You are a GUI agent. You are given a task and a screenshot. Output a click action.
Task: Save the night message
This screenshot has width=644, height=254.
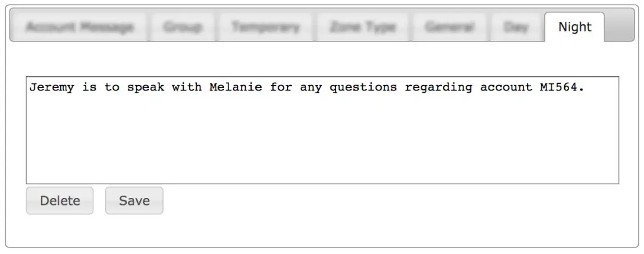pyautogui.click(x=134, y=201)
